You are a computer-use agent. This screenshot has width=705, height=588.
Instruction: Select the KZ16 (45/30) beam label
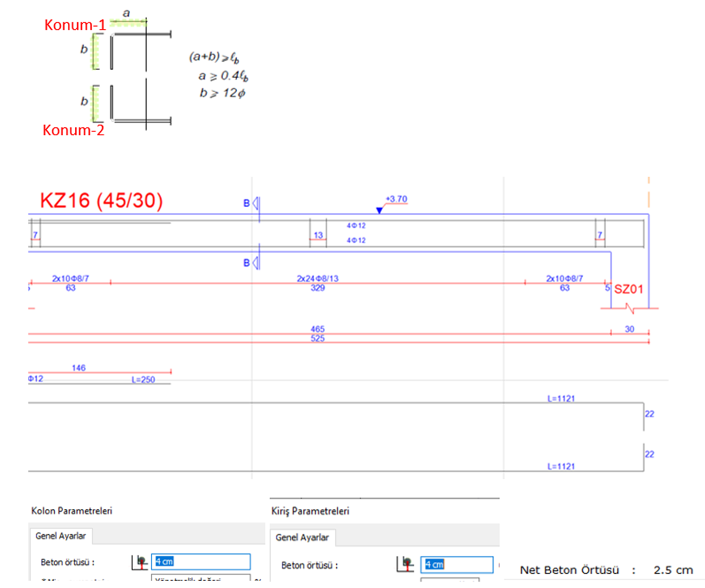point(101,200)
